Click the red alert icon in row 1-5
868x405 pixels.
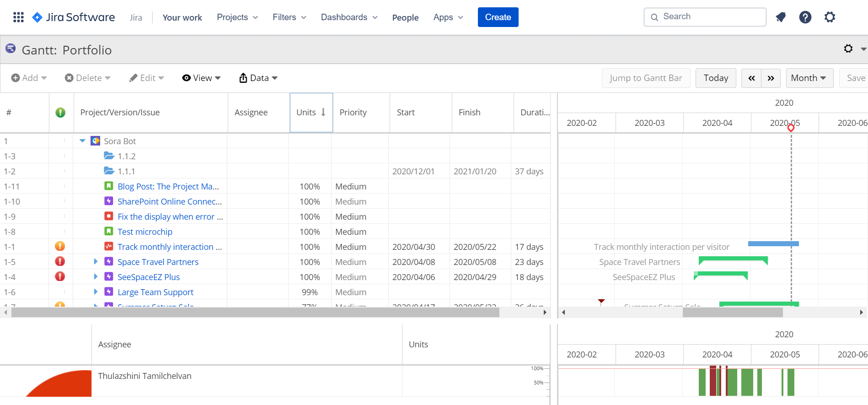60,261
